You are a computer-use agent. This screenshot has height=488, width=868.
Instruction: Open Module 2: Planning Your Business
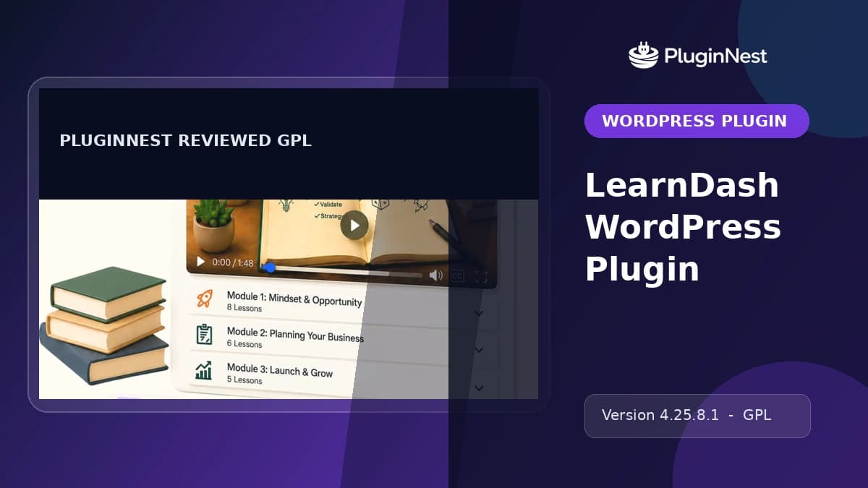coord(295,334)
